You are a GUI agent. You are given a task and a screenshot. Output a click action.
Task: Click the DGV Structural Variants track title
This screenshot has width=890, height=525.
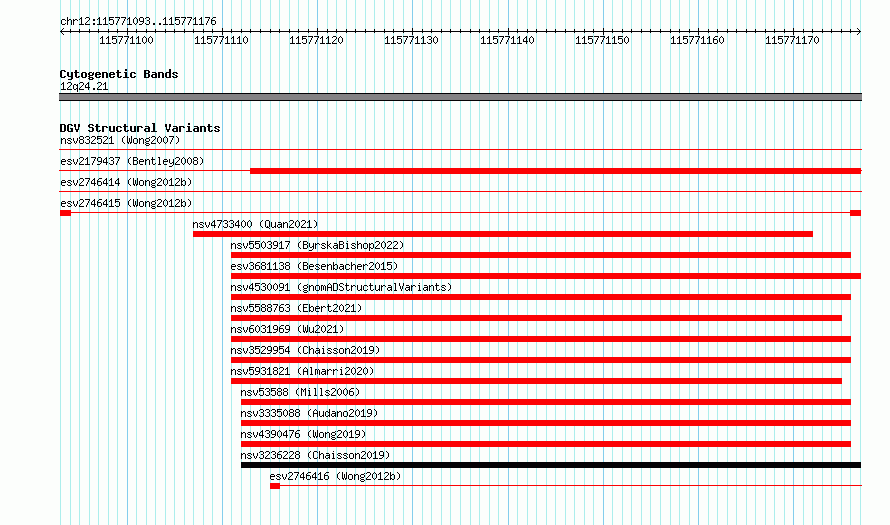point(140,128)
